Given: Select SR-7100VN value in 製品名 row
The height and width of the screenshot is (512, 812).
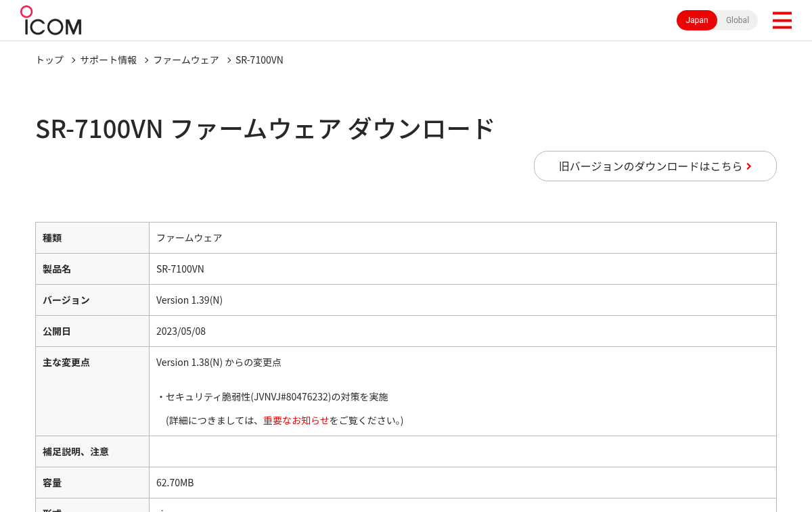Looking at the screenshot, I should pyautogui.click(x=180, y=269).
